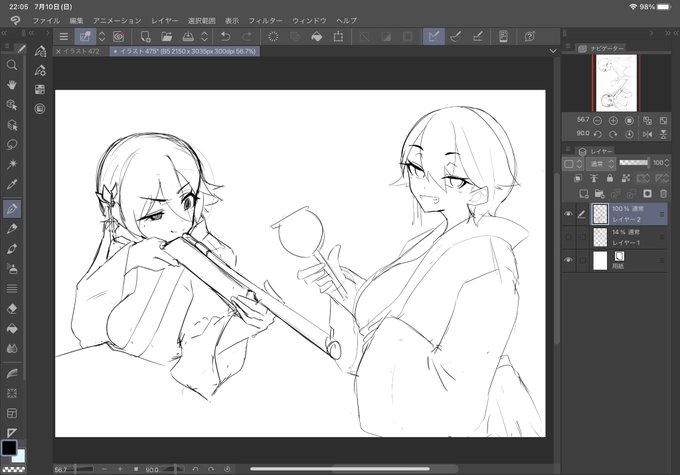Click the Redo arrow in command bar
Viewport: 680px width, 475px height.
[248, 36]
